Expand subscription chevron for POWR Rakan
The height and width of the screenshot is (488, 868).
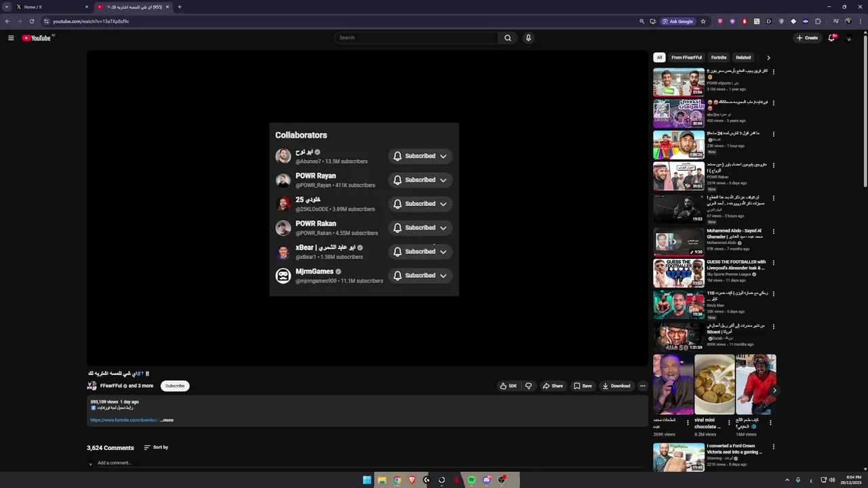tap(443, 228)
